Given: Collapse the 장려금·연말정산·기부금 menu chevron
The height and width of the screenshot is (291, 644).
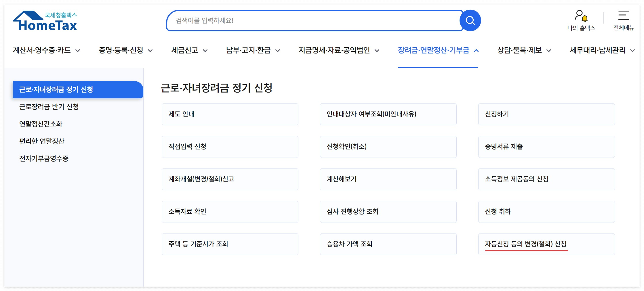Looking at the screenshot, I should tap(476, 50).
